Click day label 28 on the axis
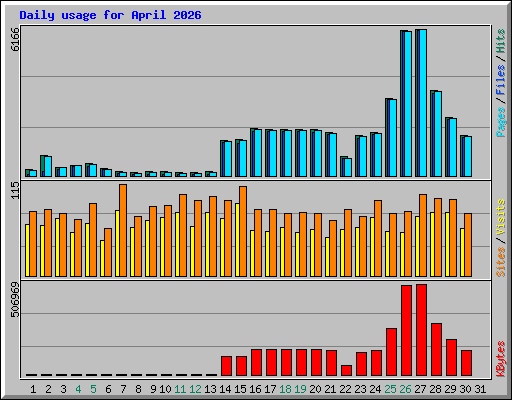 [x=435, y=389]
